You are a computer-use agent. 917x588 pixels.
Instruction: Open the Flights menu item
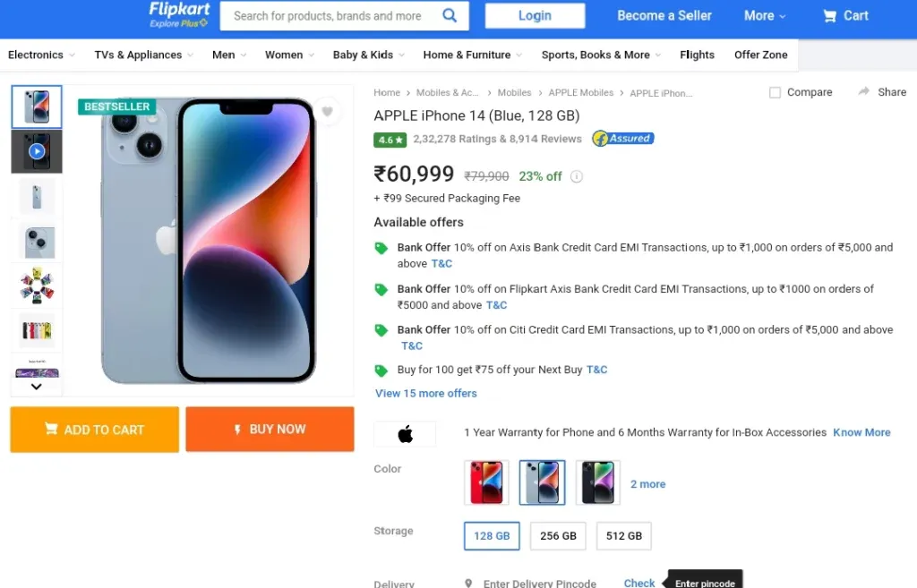coord(697,55)
